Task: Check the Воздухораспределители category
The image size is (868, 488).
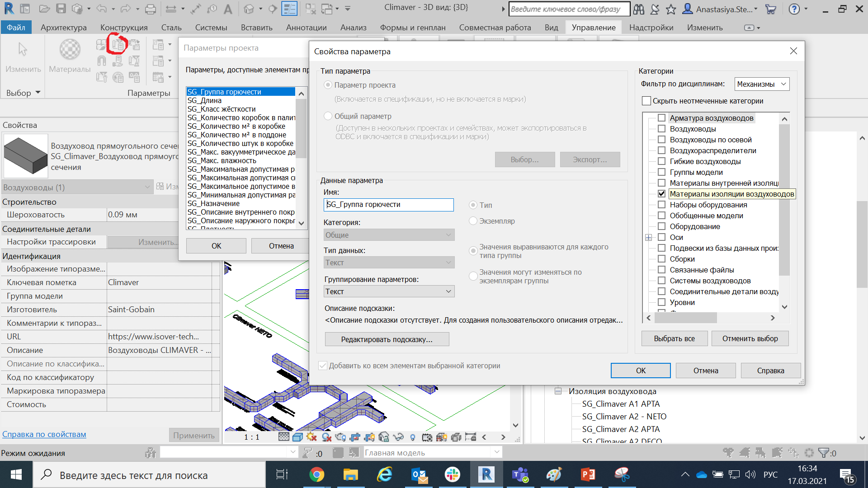Action: pyautogui.click(x=661, y=150)
